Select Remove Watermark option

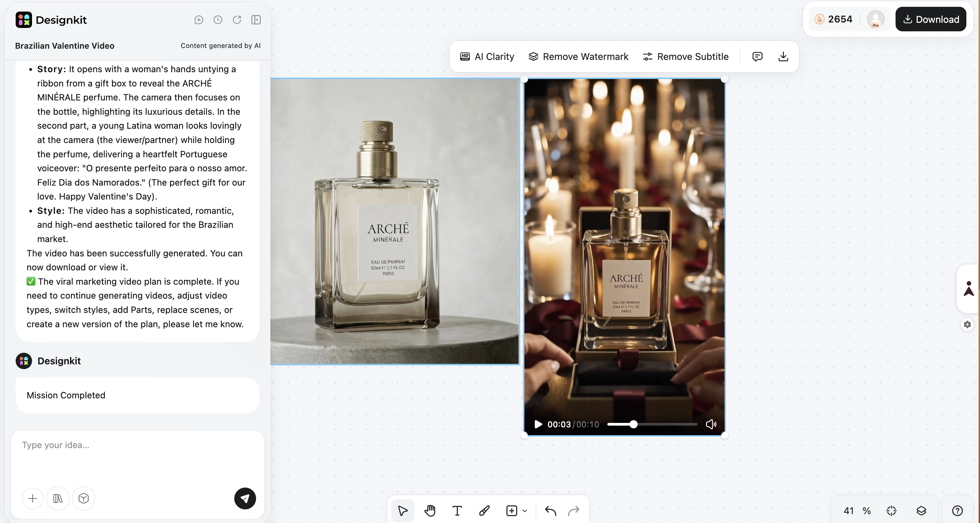(578, 57)
